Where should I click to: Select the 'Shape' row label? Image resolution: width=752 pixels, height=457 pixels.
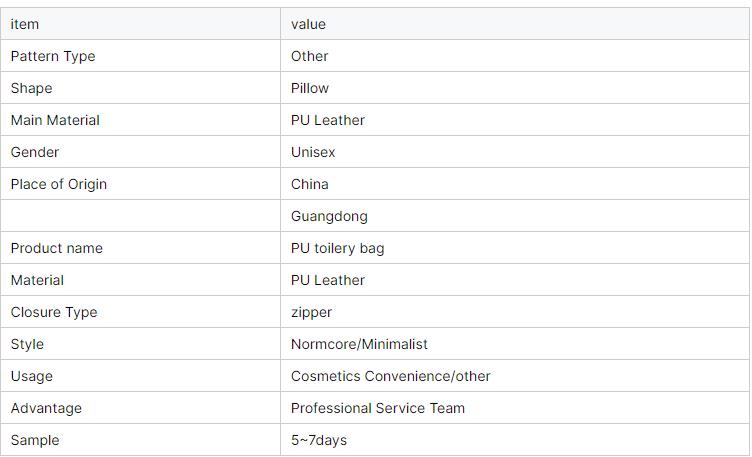point(31,88)
